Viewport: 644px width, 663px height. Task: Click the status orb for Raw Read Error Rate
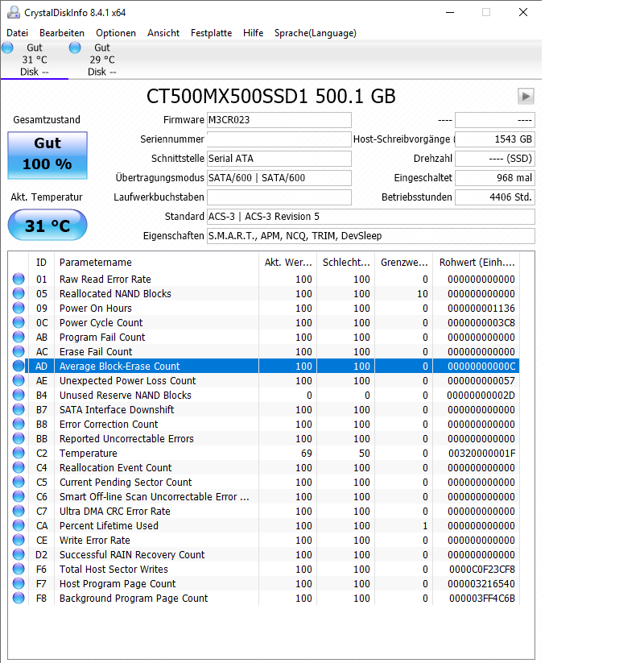pyautogui.click(x=19, y=279)
